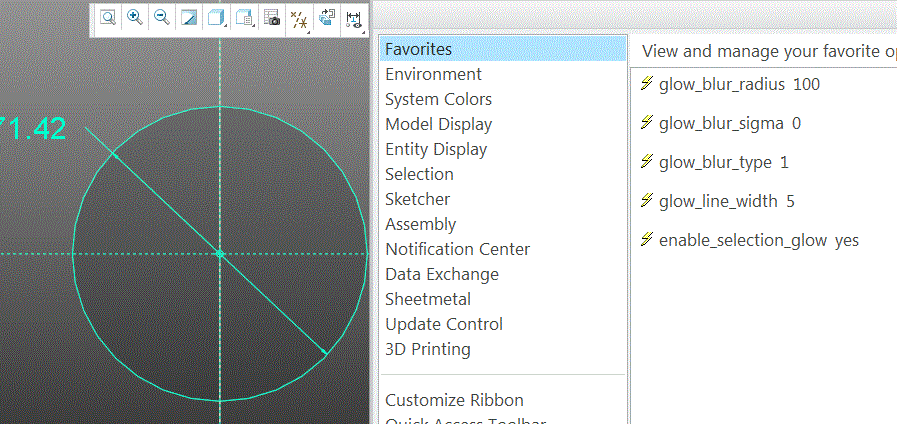Click the value 0 of glow_blur_sigma

[x=796, y=124]
